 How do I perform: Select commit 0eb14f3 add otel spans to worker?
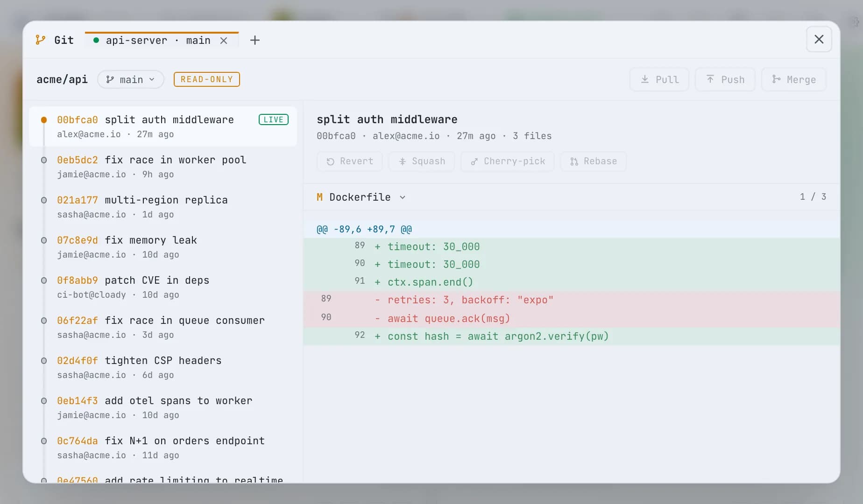click(163, 407)
